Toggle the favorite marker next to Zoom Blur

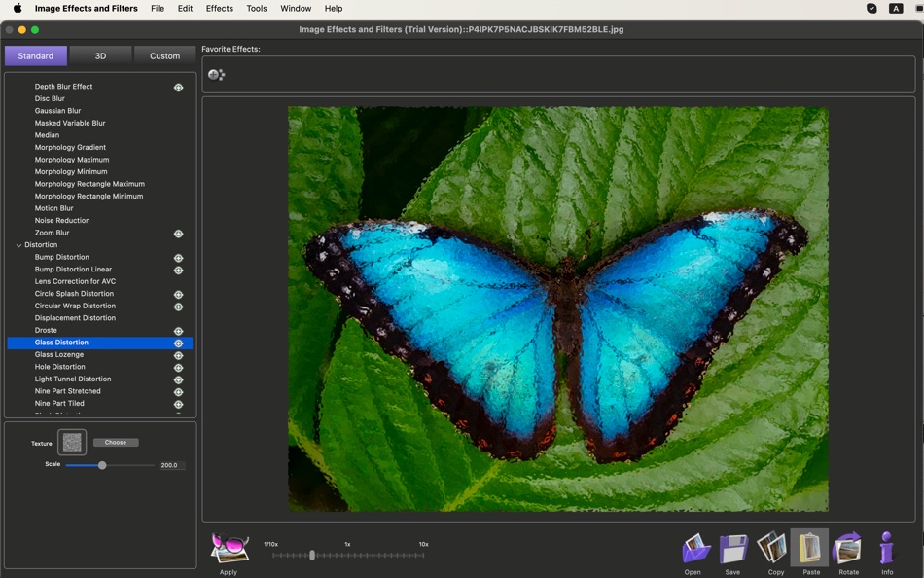pyautogui.click(x=178, y=233)
